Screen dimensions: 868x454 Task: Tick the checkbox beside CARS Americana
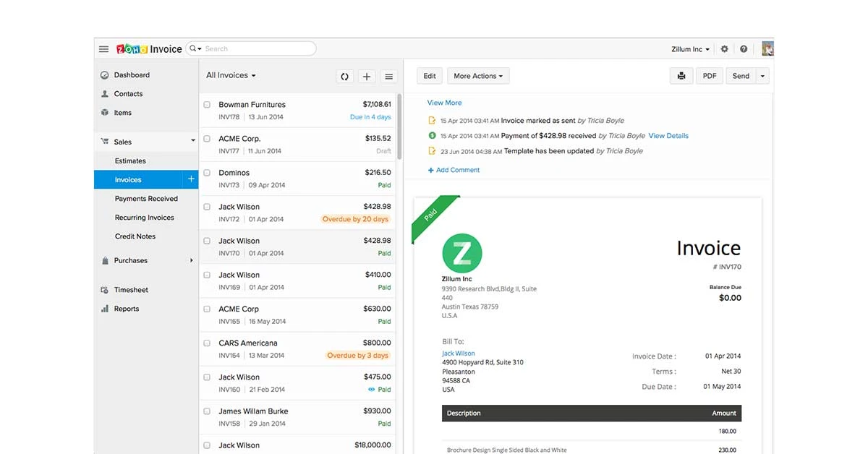click(207, 343)
